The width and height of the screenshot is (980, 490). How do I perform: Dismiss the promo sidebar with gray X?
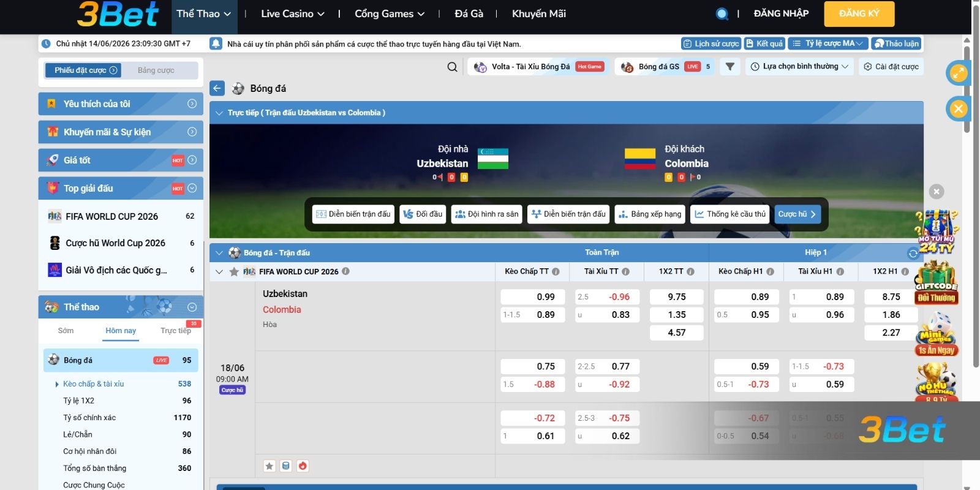pyautogui.click(x=937, y=192)
